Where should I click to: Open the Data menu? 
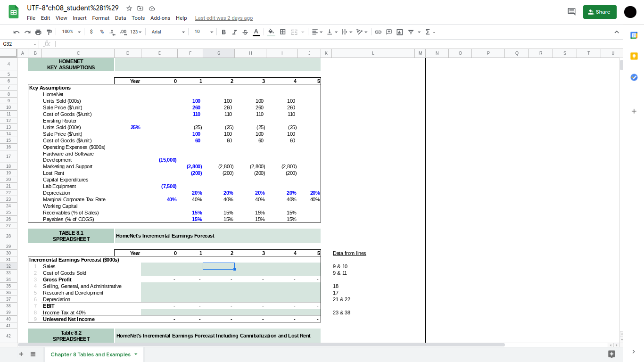120,18
